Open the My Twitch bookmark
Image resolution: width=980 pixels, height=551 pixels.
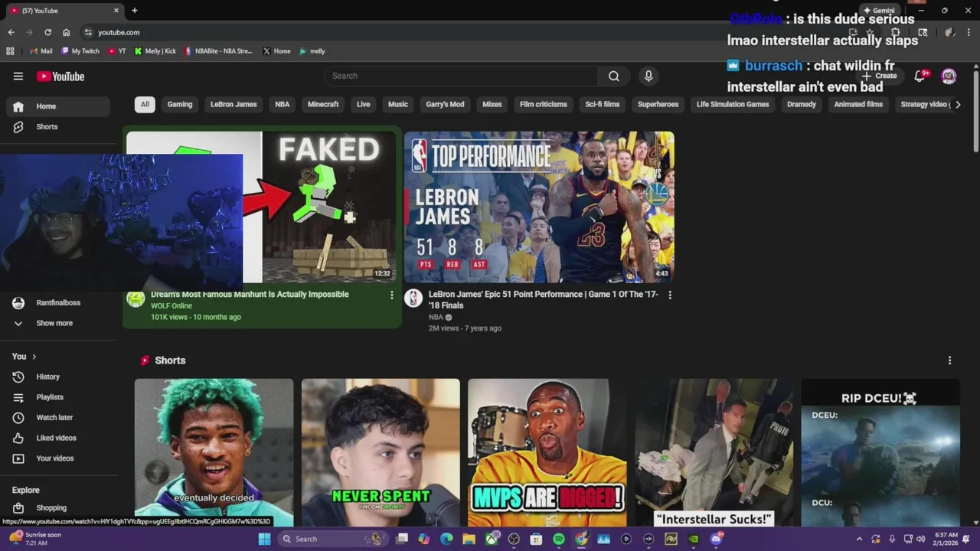[80, 51]
